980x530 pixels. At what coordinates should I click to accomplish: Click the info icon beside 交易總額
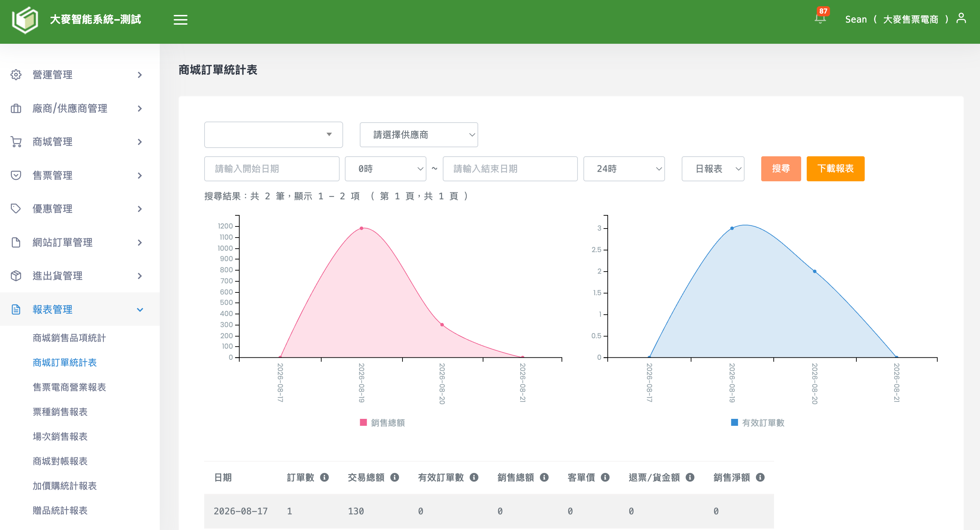pos(395,477)
